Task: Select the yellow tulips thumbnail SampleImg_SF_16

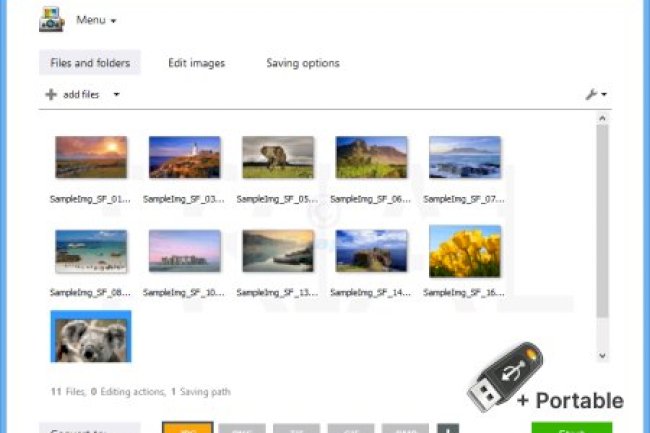Action: [465, 251]
